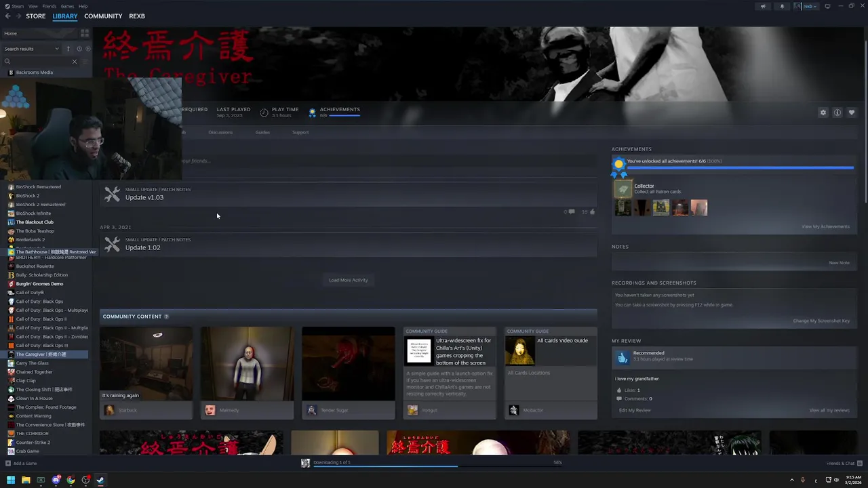Click Edit My Review
The image size is (868, 488).
coord(635,410)
